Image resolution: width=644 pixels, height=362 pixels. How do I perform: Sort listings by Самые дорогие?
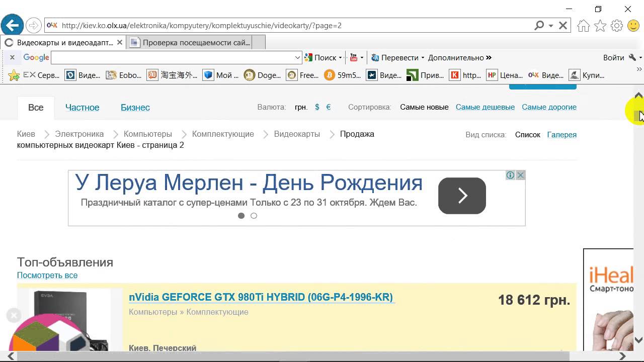tap(549, 107)
